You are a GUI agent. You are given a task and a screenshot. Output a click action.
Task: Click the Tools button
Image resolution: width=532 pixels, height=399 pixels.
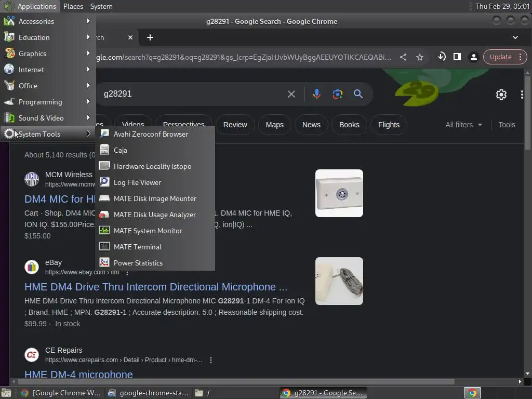click(x=507, y=125)
